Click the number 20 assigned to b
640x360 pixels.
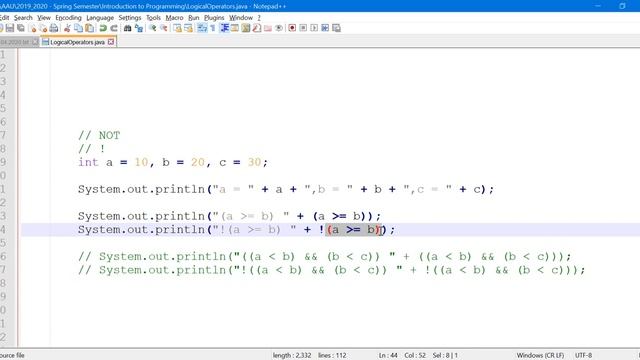pyautogui.click(x=198, y=162)
